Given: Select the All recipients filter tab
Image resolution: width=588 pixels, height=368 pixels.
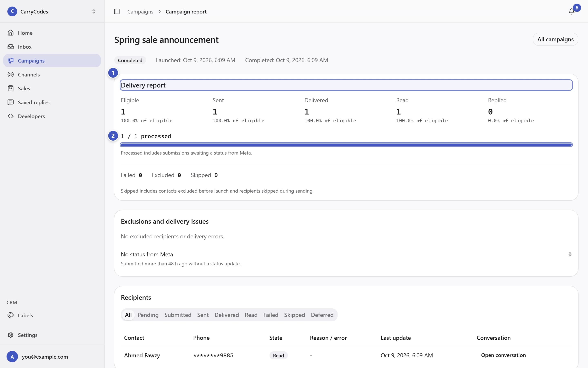Looking at the screenshot, I should tap(128, 315).
